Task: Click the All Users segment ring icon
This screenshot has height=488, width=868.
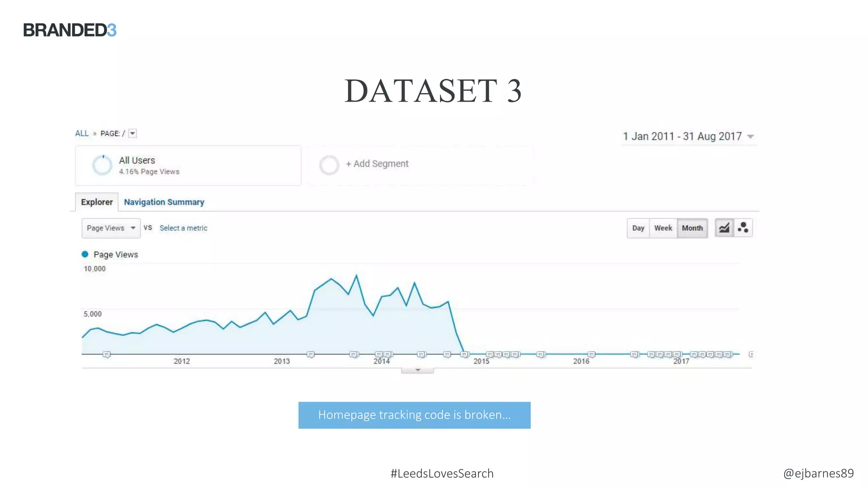Action: click(103, 165)
